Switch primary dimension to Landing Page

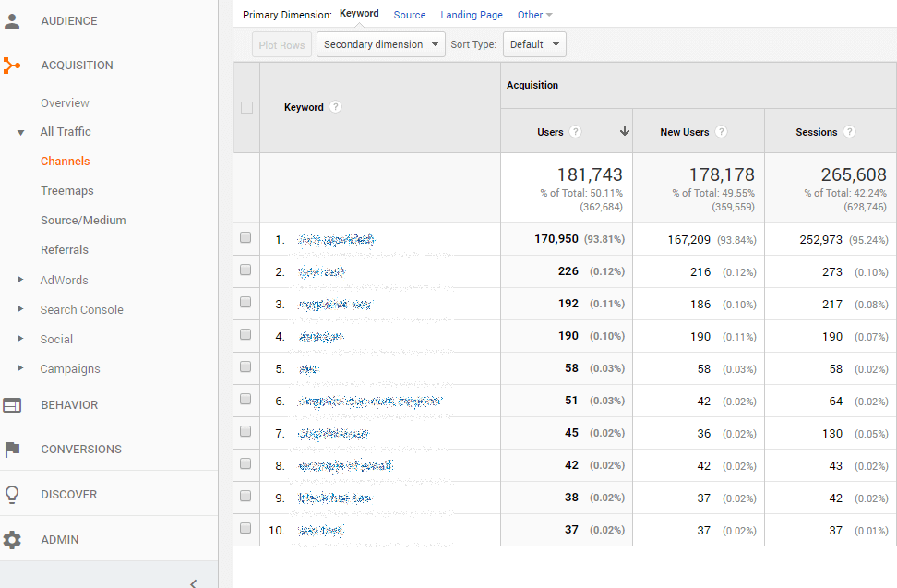(x=472, y=15)
